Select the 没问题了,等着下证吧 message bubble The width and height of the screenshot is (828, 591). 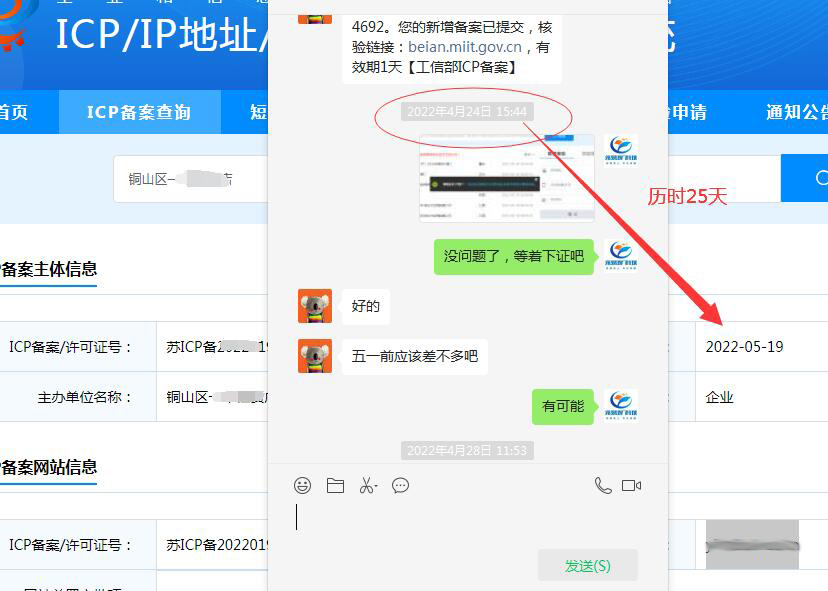513,257
